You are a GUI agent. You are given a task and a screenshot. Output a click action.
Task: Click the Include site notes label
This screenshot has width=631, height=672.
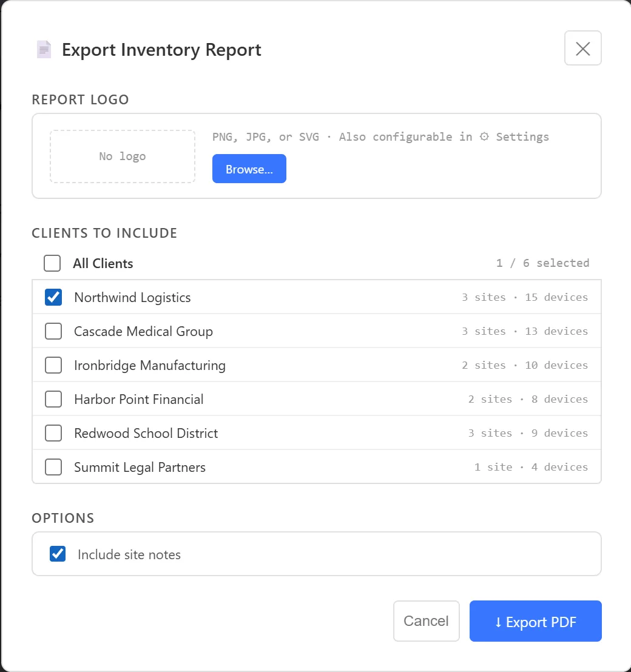pos(129,554)
